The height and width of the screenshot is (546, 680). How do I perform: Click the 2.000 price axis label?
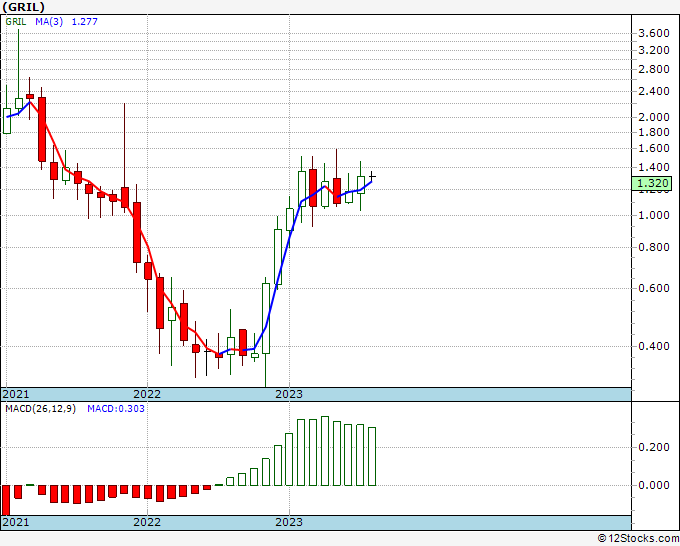click(654, 117)
